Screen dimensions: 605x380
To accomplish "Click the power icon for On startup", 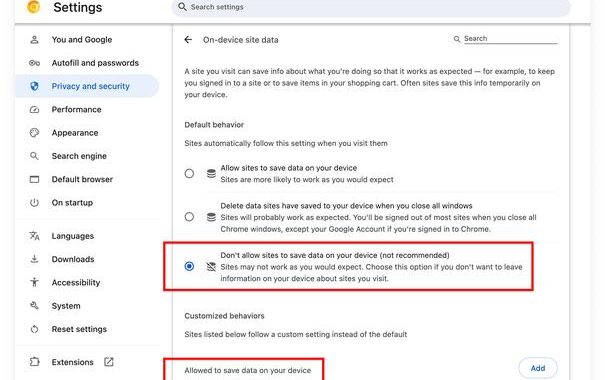I will click(x=34, y=203).
